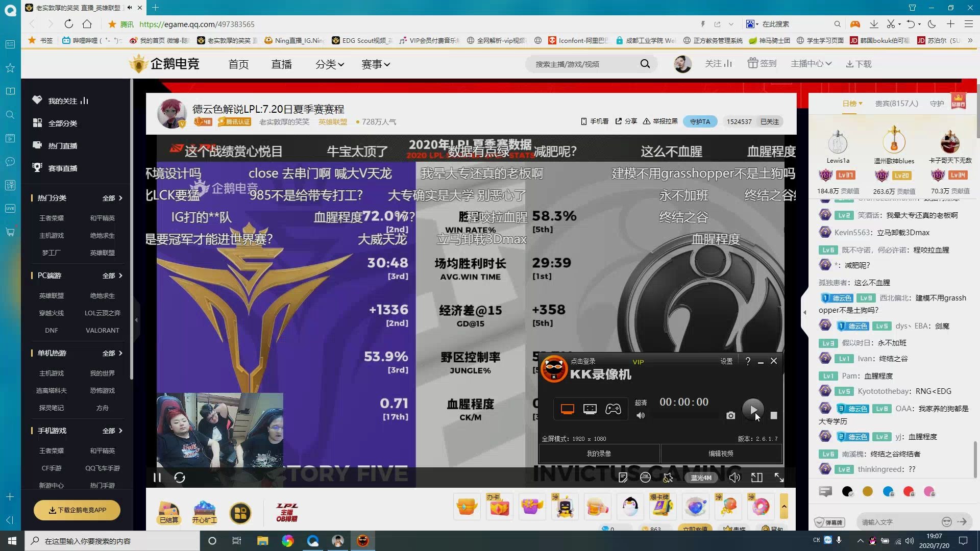Take a screenshot with KK录像机 camera icon
Screen dimensions: 980x551
pos(731,416)
